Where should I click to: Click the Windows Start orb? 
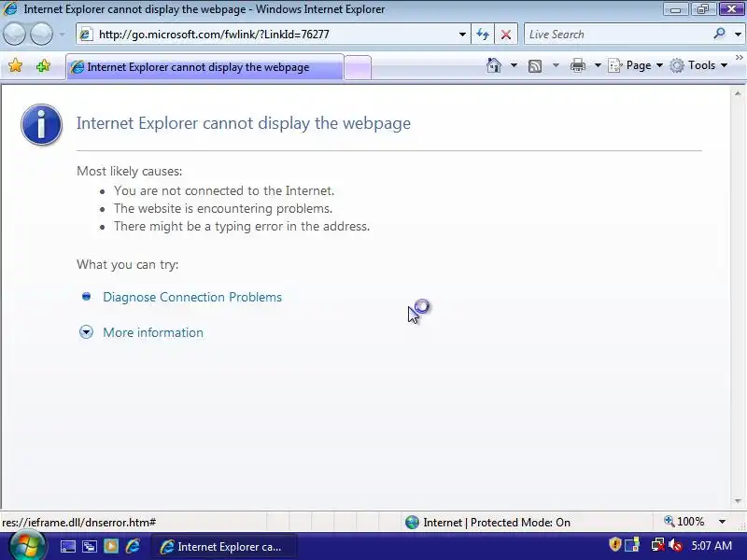coord(27,546)
